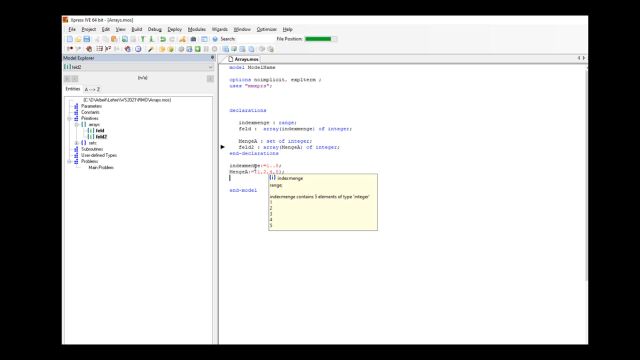Screen dimensions: 640x360
Task: Click the rightmost button in Model Explorer navigation row
Action: click(x=210, y=78)
